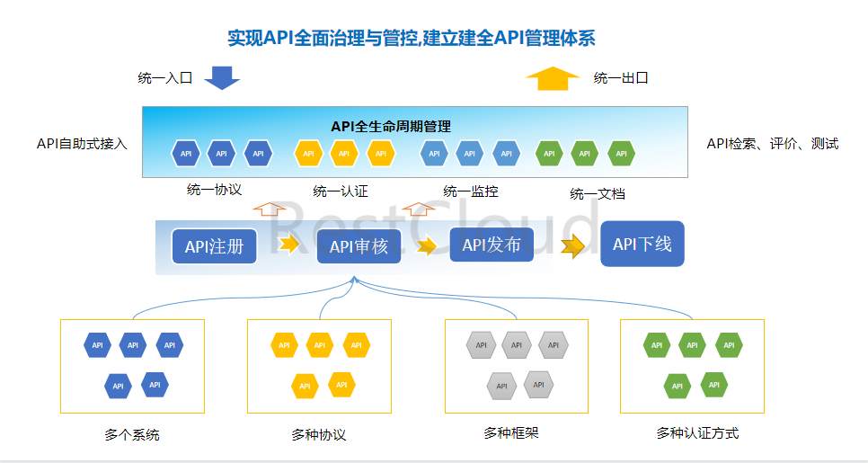Select the API审核 box
Image resolution: width=868 pixels, height=463 pixels.
[x=359, y=246]
